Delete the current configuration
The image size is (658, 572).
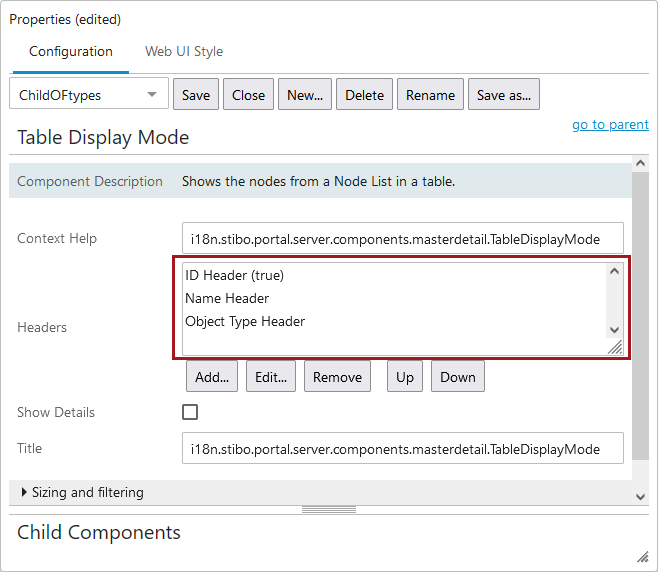tap(364, 95)
